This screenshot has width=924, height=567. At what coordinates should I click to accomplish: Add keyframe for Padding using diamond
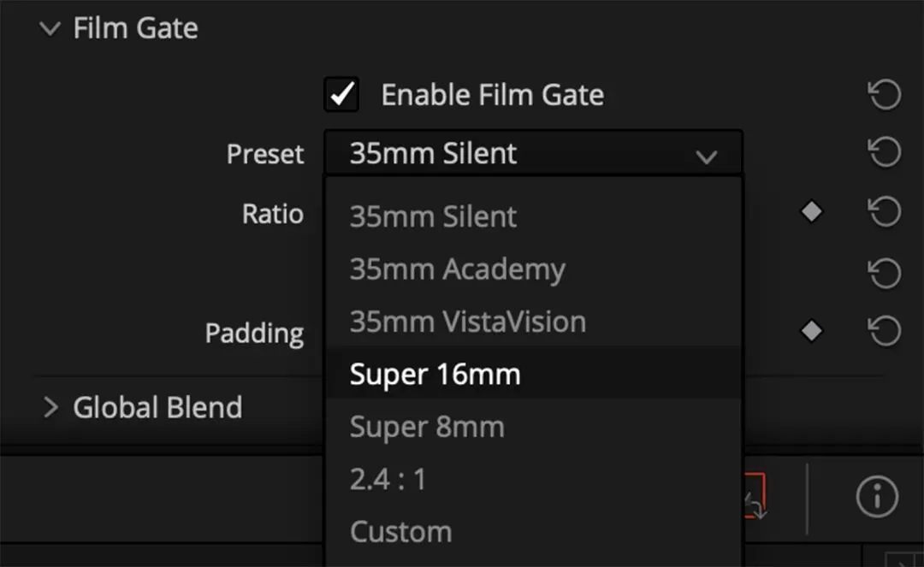tap(811, 331)
